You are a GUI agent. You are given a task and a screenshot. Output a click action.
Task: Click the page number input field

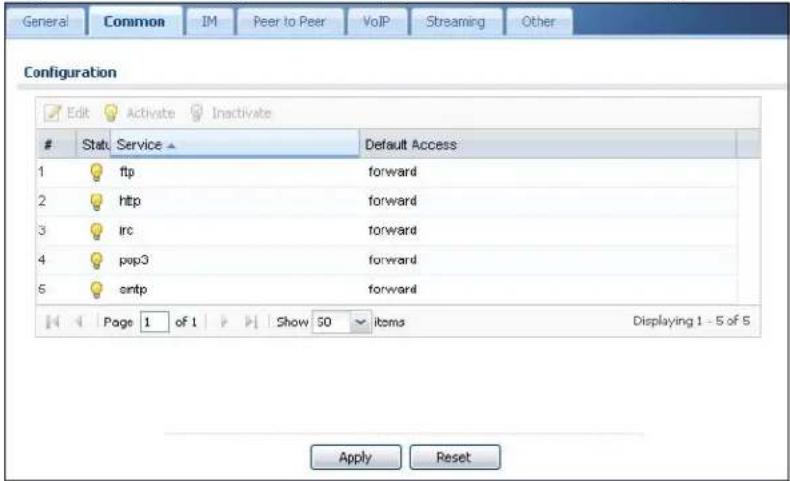pos(154,322)
